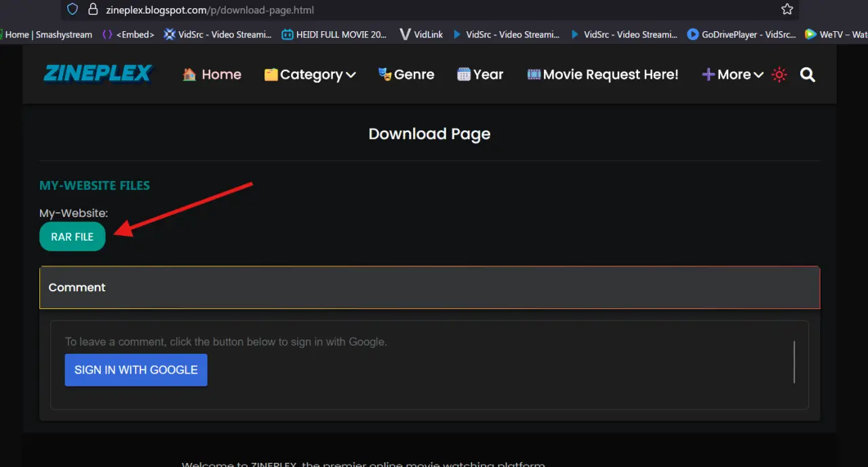
Task: Click the comment box scrollbar
Action: tap(794, 362)
